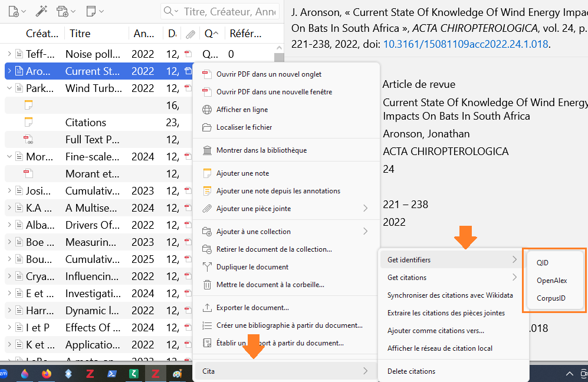Click the paperclip attachments column header
Viewport: 588px width, 382px height.
(x=190, y=34)
